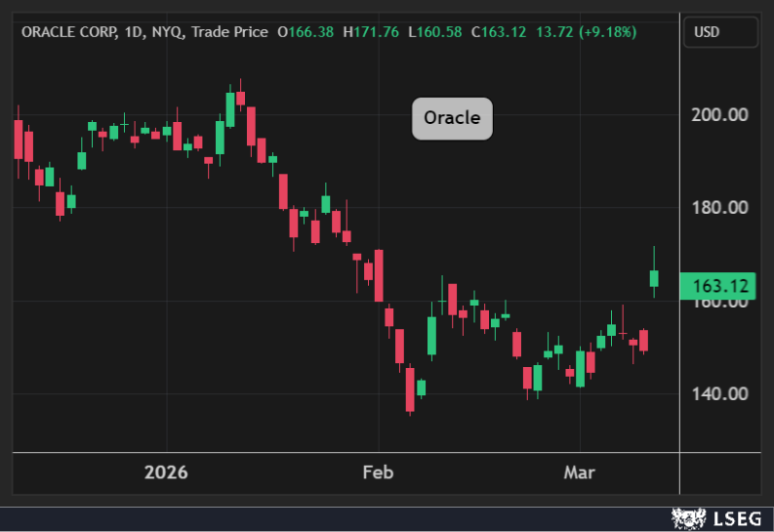This screenshot has width=774, height=532.
Task: Click the 200.00 price axis label
Action: tap(719, 114)
